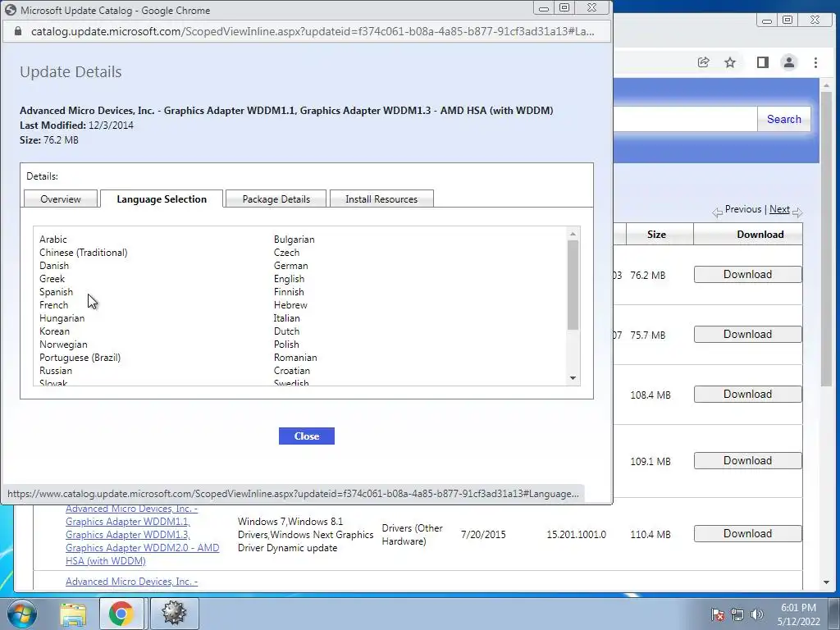The width and height of the screenshot is (840, 630).
Task: Download the 76.2 MB update
Action: point(748,274)
